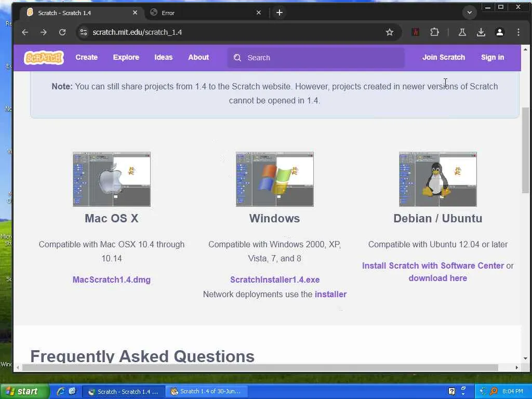Image resolution: width=532 pixels, height=399 pixels.
Task: Reload the Scratch 1.4 page
Action: [x=62, y=32]
